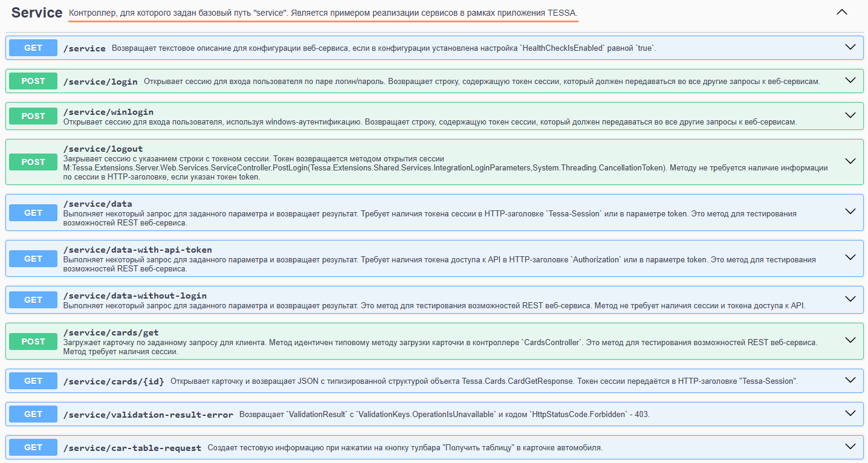Expand the GET /service endpoint chevron
The width and height of the screenshot is (868, 463).
tap(850, 47)
